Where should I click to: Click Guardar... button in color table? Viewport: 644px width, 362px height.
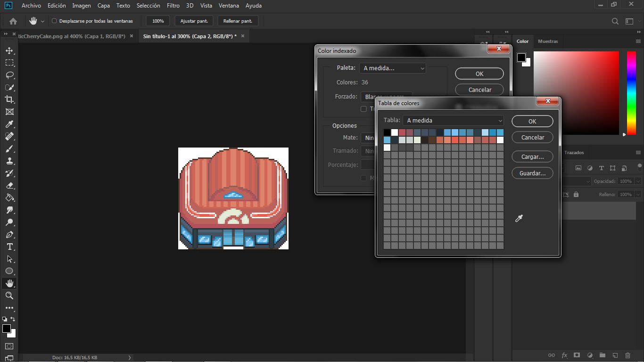(532, 173)
